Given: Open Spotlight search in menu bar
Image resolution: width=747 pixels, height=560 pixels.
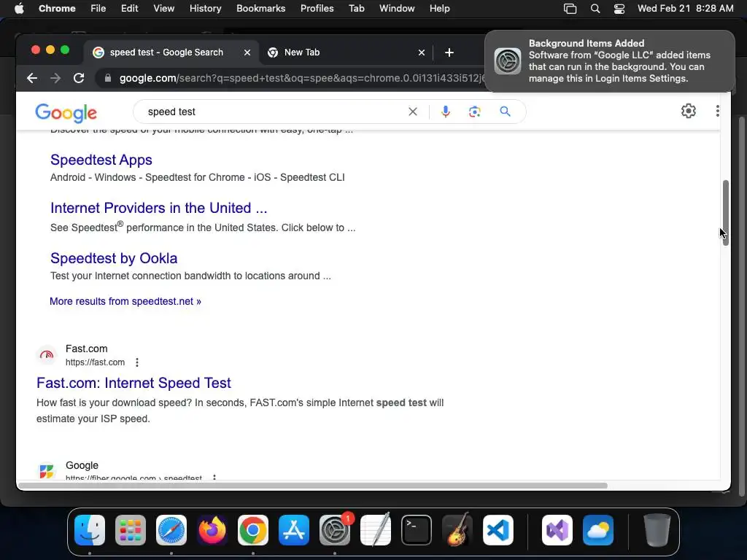Looking at the screenshot, I should (595, 9).
